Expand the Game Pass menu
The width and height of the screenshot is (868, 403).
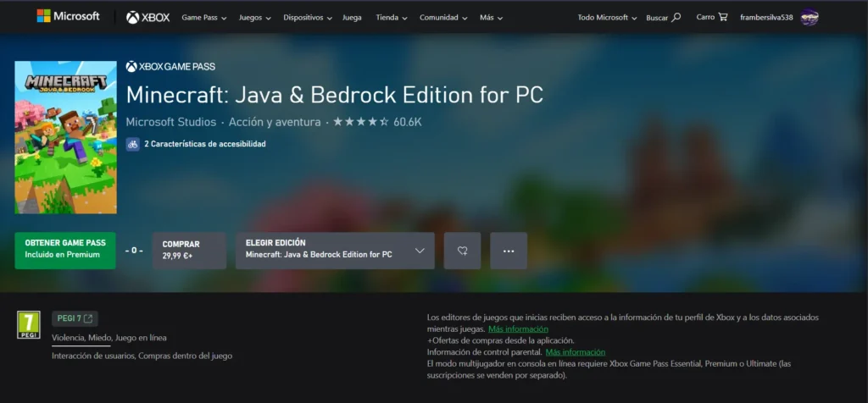click(x=204, y=17)
